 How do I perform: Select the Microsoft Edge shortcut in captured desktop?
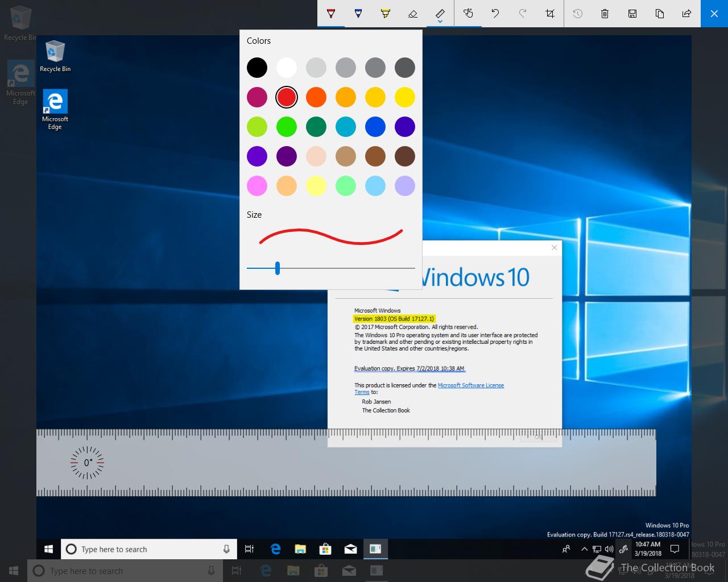tap(55, 110)
